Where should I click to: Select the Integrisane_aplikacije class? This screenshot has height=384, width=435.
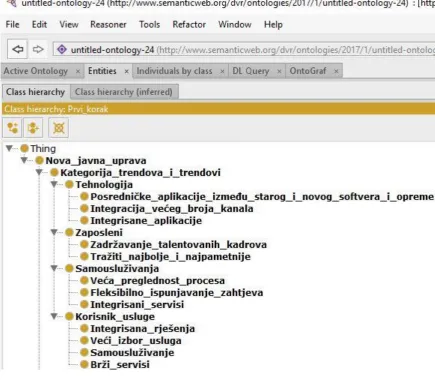pyautogui.click(x=146, y=221)
